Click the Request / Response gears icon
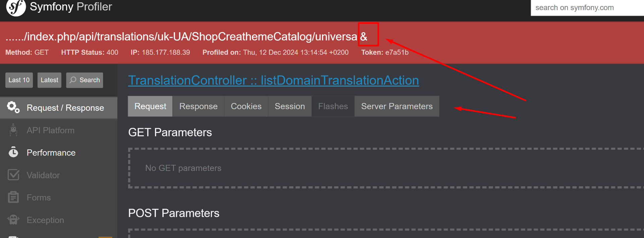The image size is (644, 238). 13,107
